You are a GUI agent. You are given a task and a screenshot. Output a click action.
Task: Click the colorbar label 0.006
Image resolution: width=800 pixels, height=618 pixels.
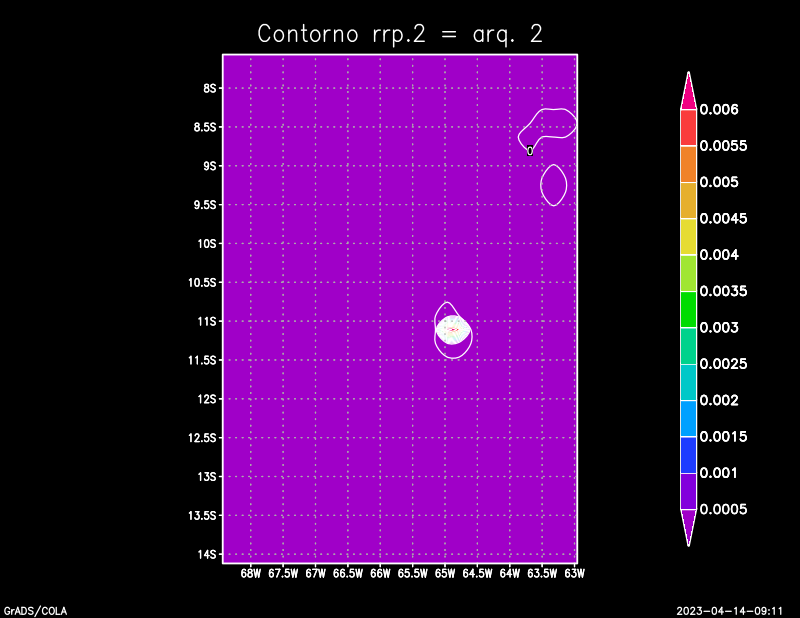point(719,109)
